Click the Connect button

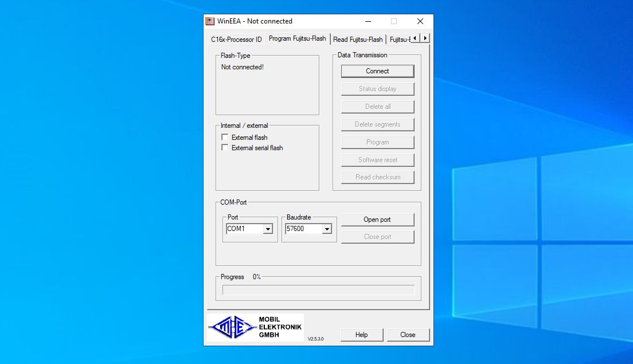pyautogui.click(x=377, y=71)
